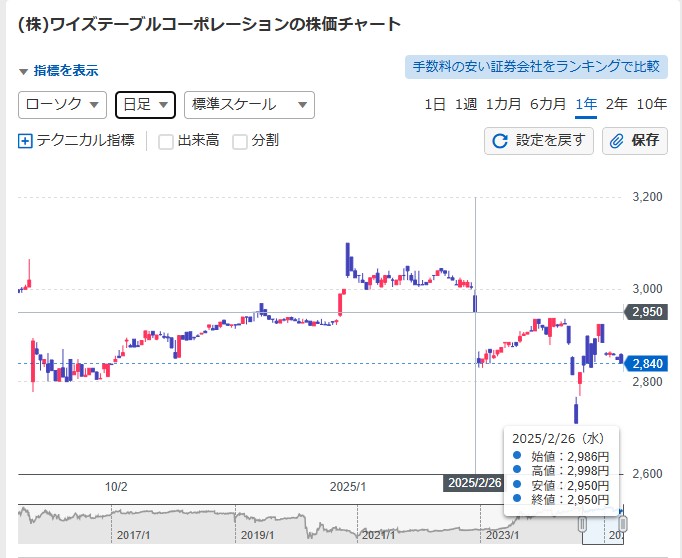Screen dimensions: 682x558
Task: Click the テクニカル指標 label
Action: [x=86, y=140]
